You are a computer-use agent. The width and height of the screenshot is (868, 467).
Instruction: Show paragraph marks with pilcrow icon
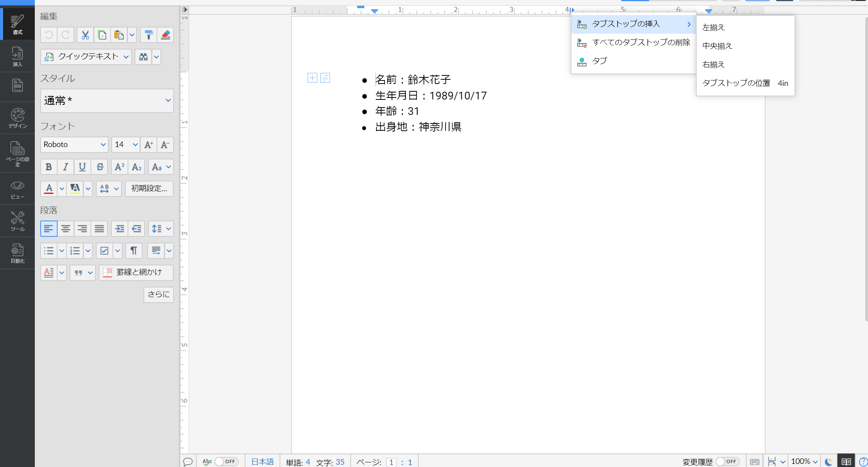134,251
